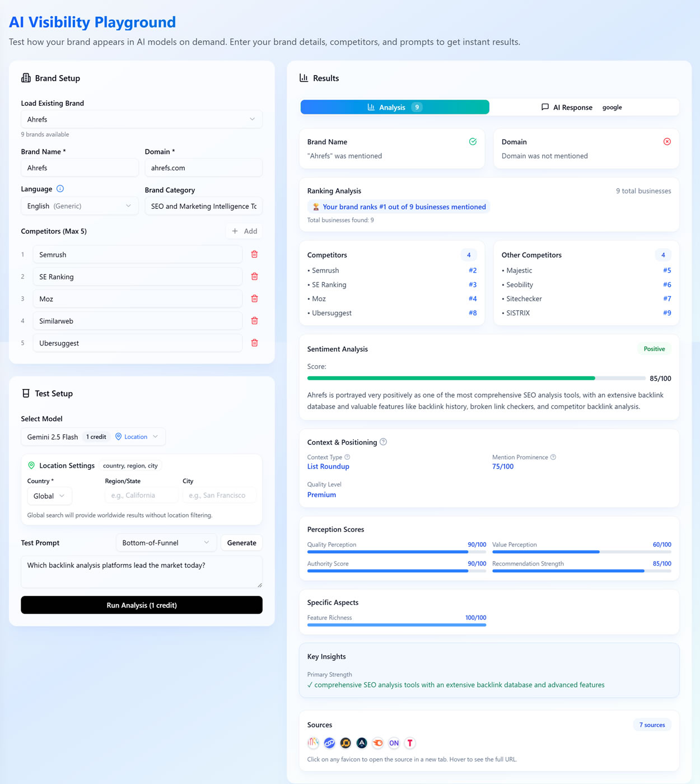Screen dimensions: 700x784
Task: Click the Test Prompt text area
Action: [x=142, y=572]
